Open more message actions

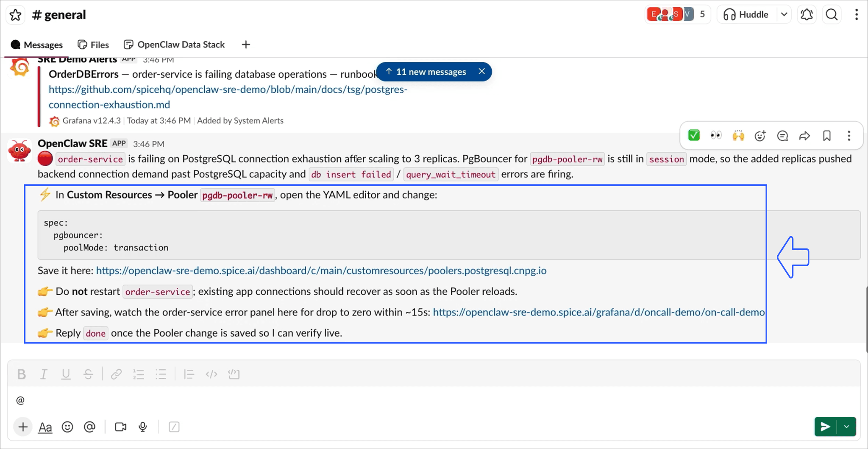(x=849, y=136)
